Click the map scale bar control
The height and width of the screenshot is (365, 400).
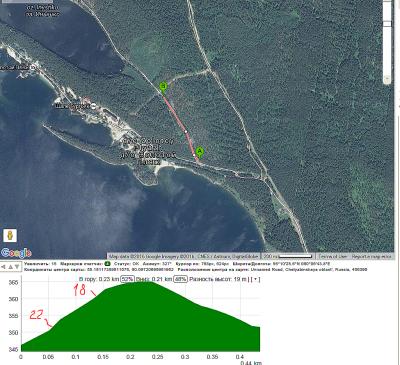point(289,256)
